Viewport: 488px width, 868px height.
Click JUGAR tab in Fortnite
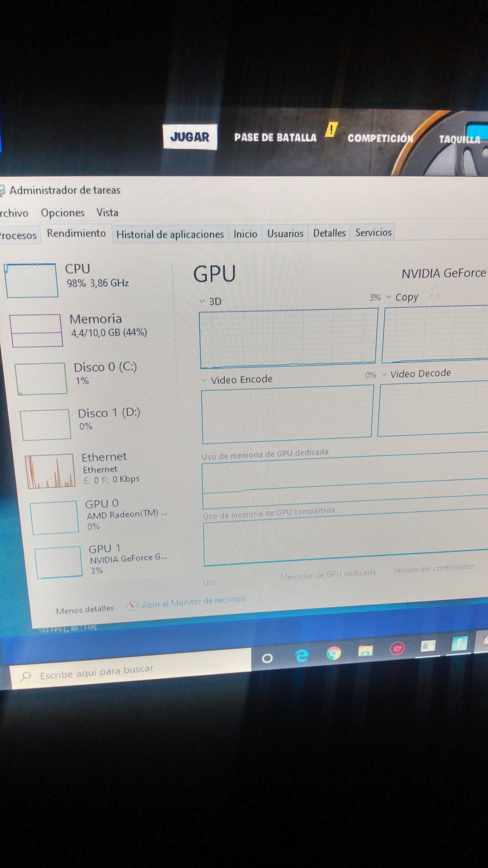click(x=190, y=137)
